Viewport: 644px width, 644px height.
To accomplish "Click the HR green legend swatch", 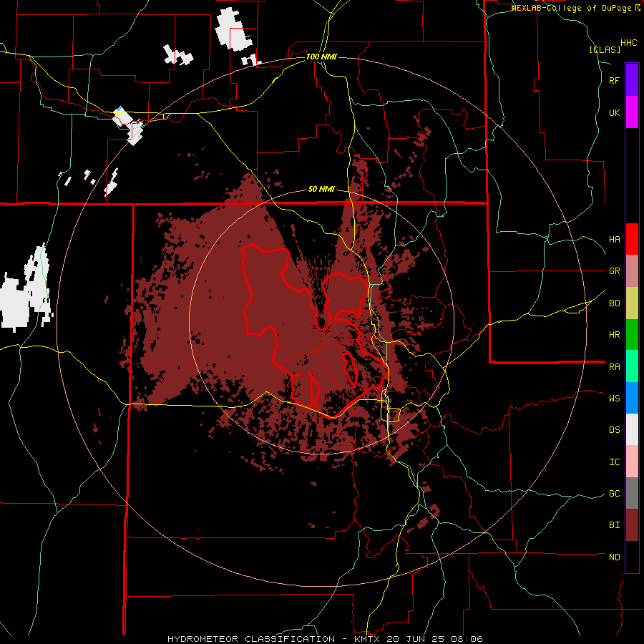I will tap(632, 335).
